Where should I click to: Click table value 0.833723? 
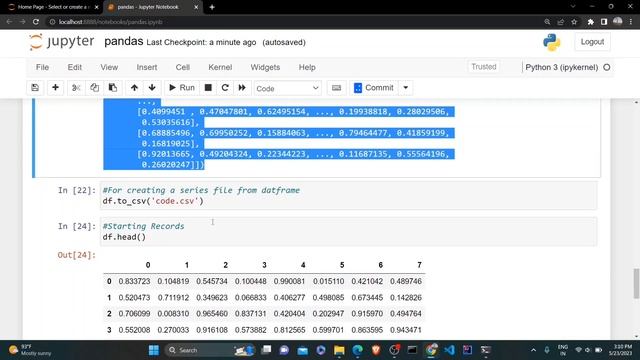(x=134, y=281)
